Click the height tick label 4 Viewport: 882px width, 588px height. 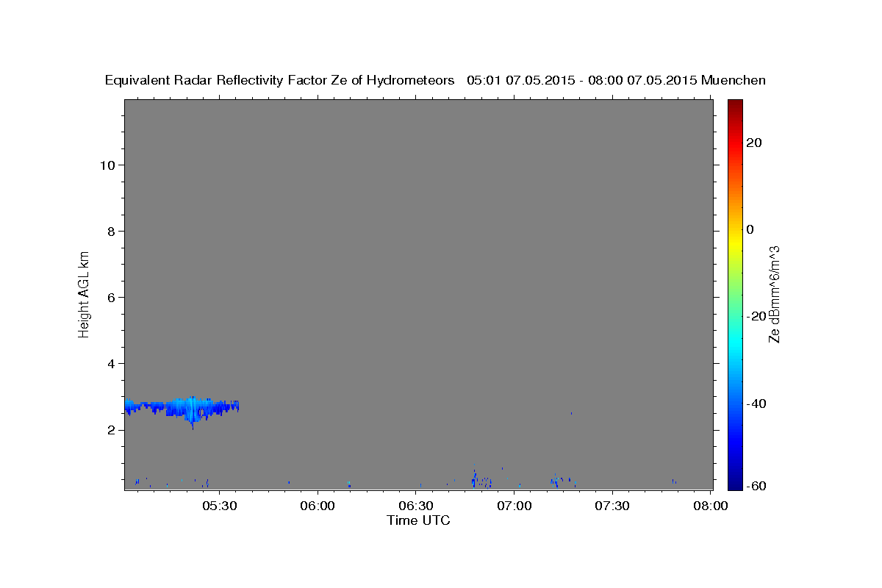[110, 363]
